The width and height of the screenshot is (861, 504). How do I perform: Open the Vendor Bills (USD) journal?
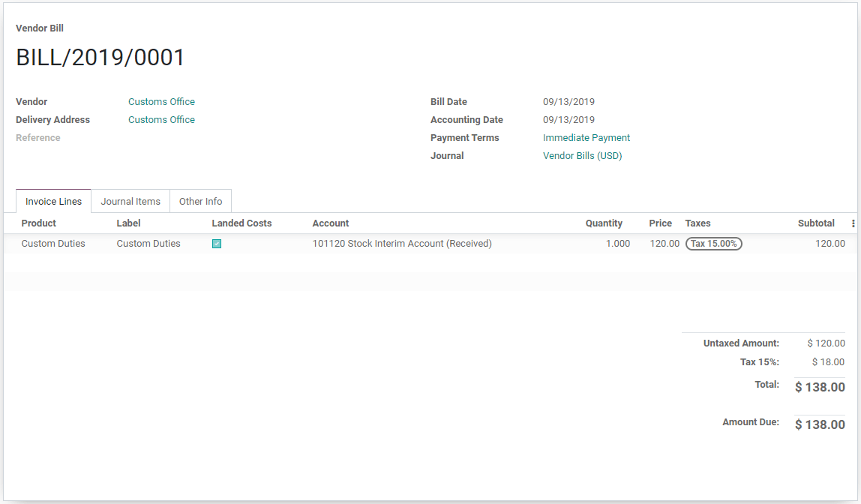tap(583, 155)
